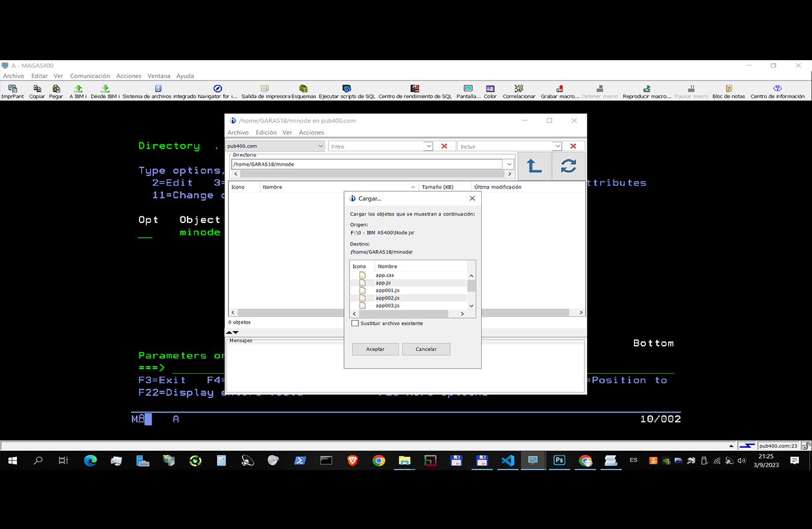
Task: Open Sistema de archivos integrado tool
Action: [x=159, y=88]
